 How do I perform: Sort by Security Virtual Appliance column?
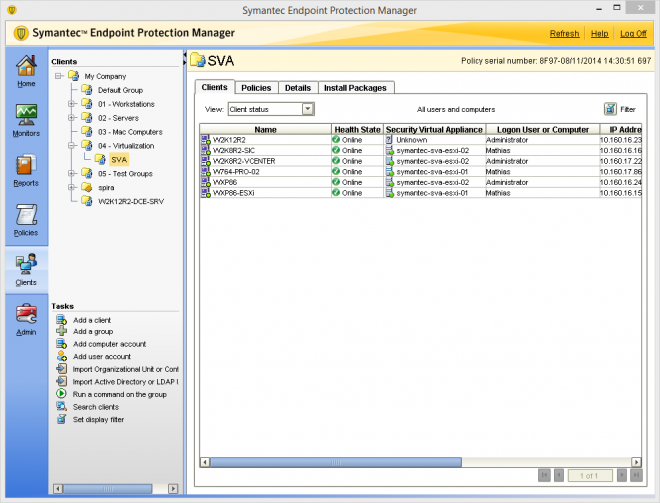click(434, 129)
